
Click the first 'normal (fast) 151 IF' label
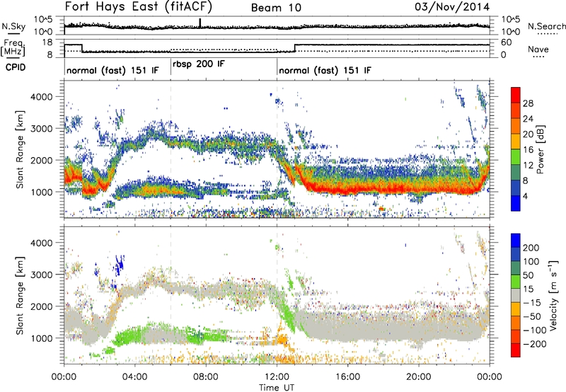click(112, 70)
